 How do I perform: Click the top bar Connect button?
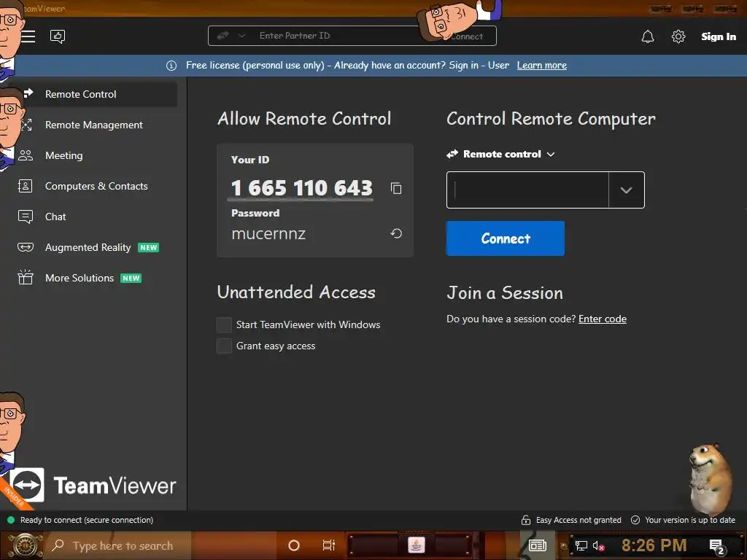467,36
